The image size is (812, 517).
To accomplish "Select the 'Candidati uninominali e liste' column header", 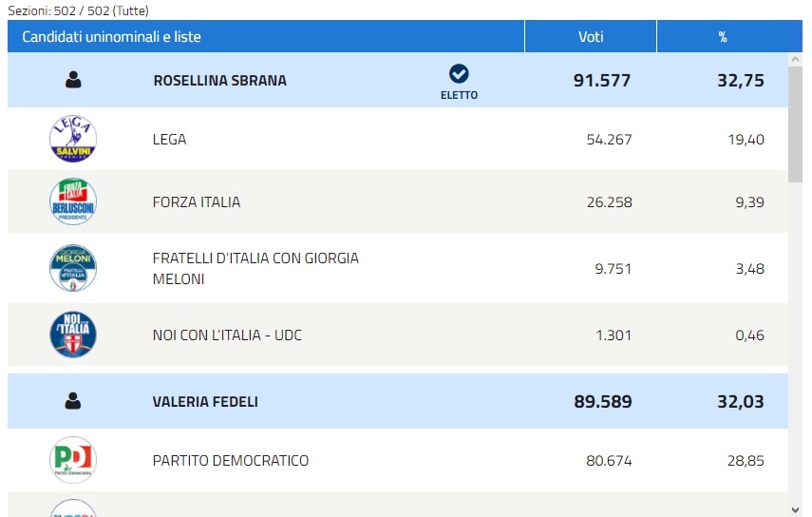I will click(x=112, y=37).
